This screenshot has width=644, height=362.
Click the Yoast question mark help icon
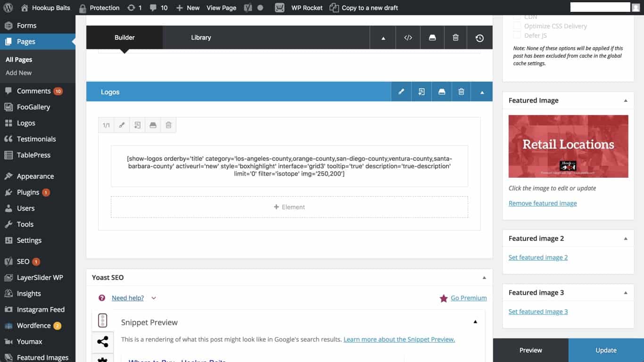pos(102,298)
